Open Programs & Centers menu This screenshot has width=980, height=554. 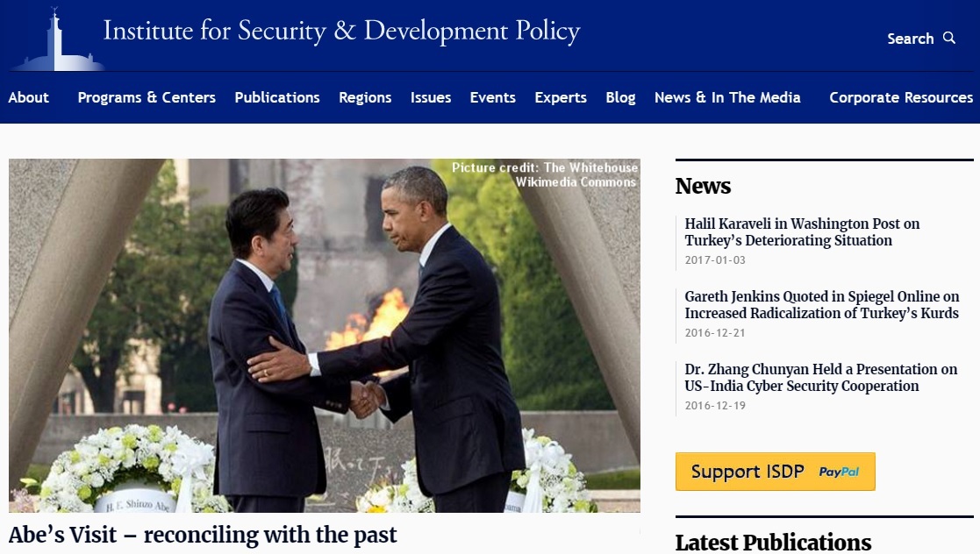click(147, 97)
